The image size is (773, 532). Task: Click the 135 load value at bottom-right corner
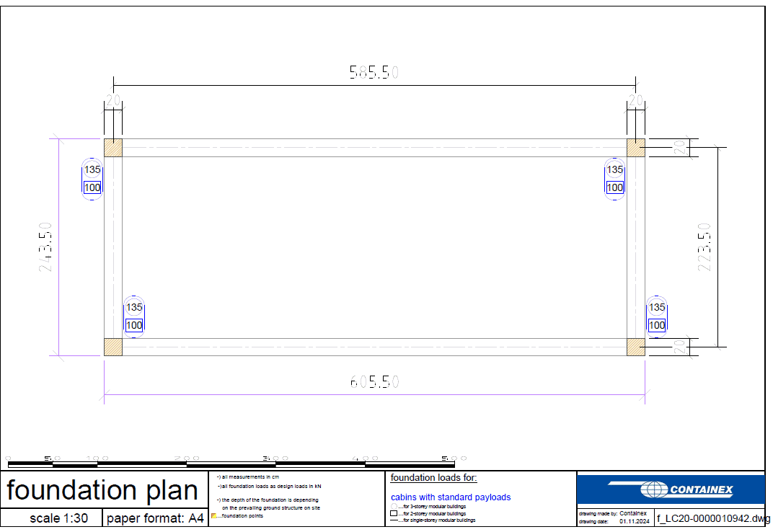pyautogui.click(x=657, y=307)
